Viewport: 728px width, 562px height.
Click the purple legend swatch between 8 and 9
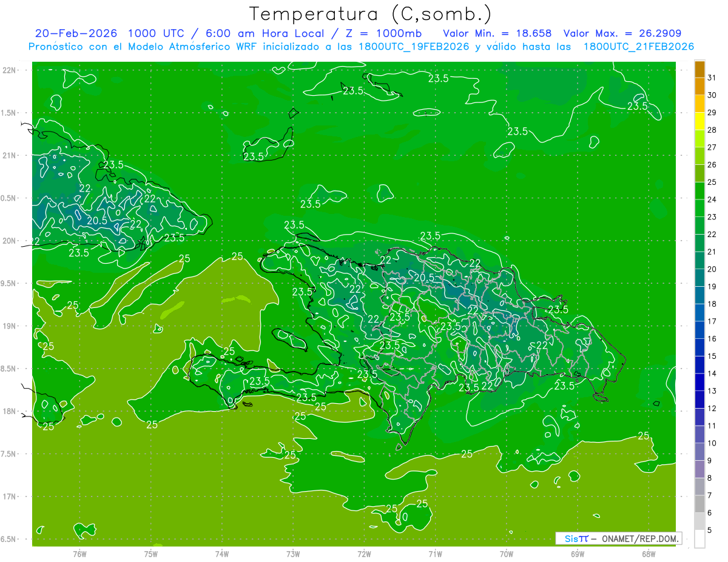point(699,469)
